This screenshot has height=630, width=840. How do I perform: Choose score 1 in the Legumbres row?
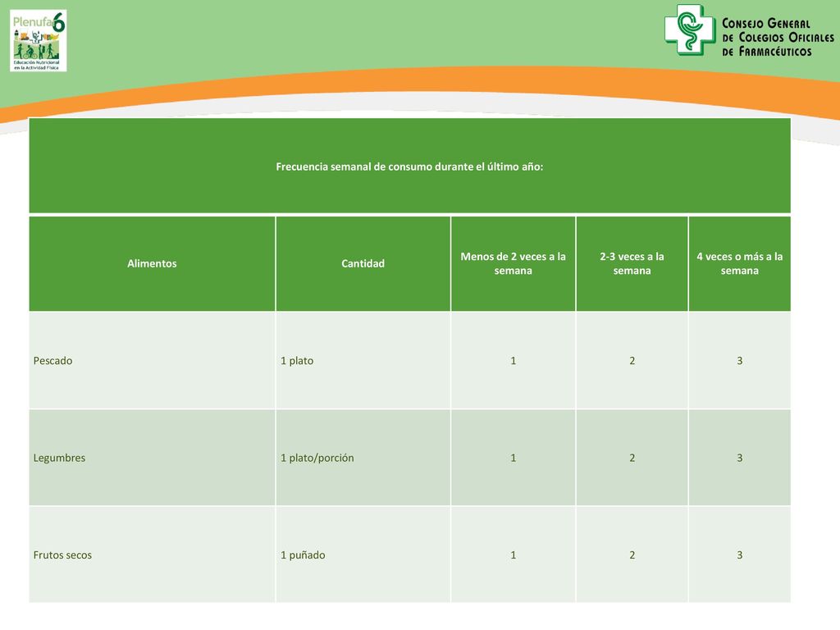point(514,458)
